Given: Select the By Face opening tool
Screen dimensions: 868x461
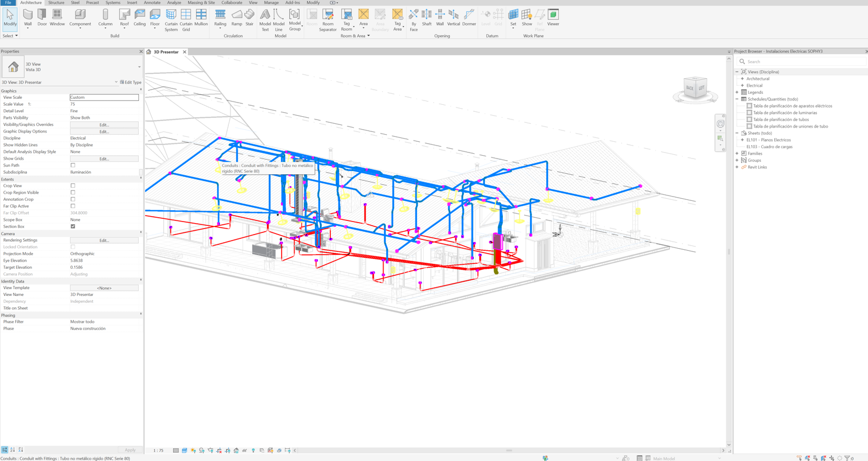Looking at the screenshot, I should (414, 20).
